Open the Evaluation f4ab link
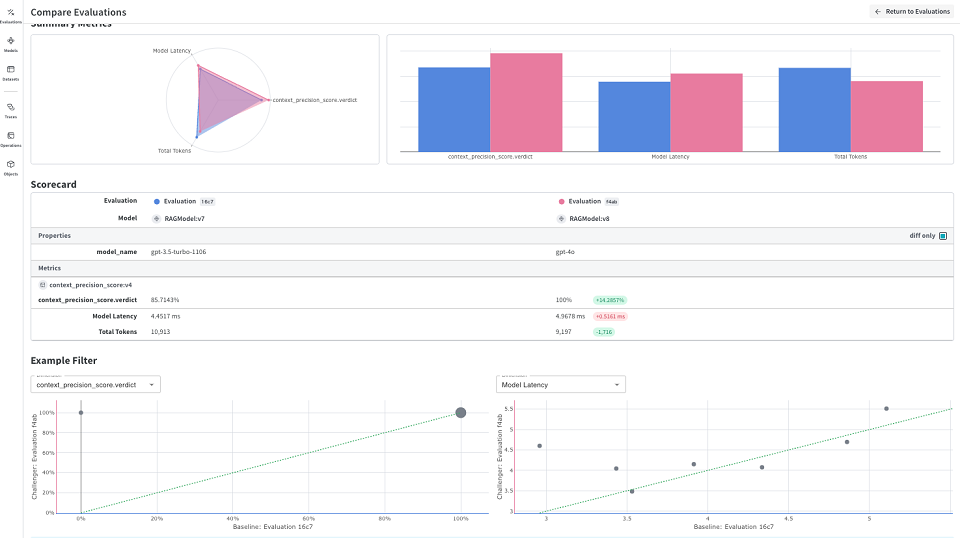This screenshot has height=538, width=960. [586, 201]
